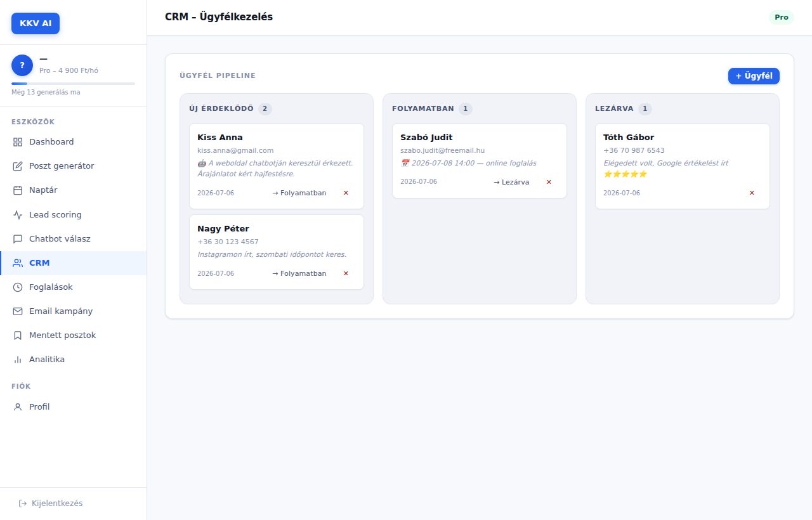Click the Mentett posztok bookmark icon
Viewport: 812px width, 520px height.
(18, 335)
